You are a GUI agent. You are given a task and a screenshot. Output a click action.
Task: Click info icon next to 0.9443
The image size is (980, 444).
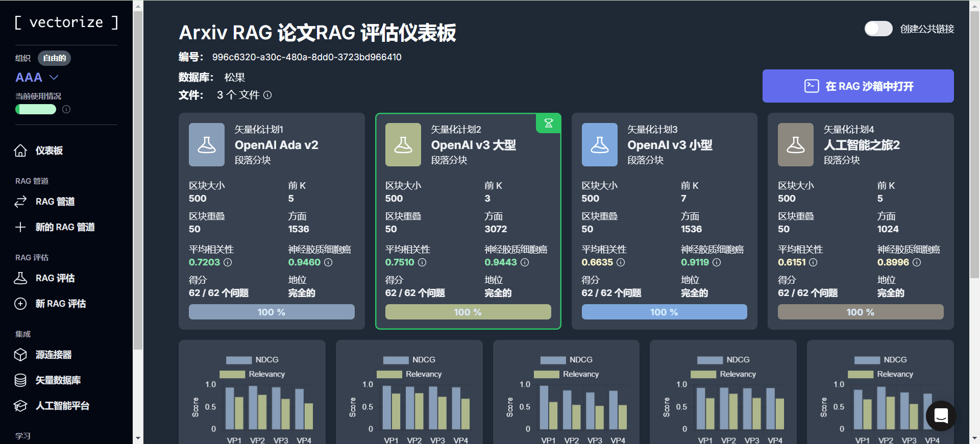coord(525,262)
